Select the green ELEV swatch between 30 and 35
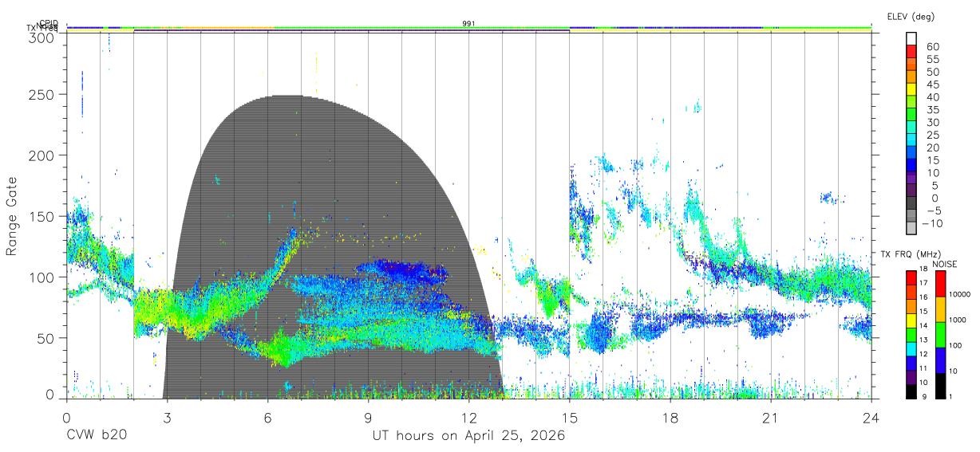Image resolution: width=980 pixels, height=452 pixels. tap(911, 115)
